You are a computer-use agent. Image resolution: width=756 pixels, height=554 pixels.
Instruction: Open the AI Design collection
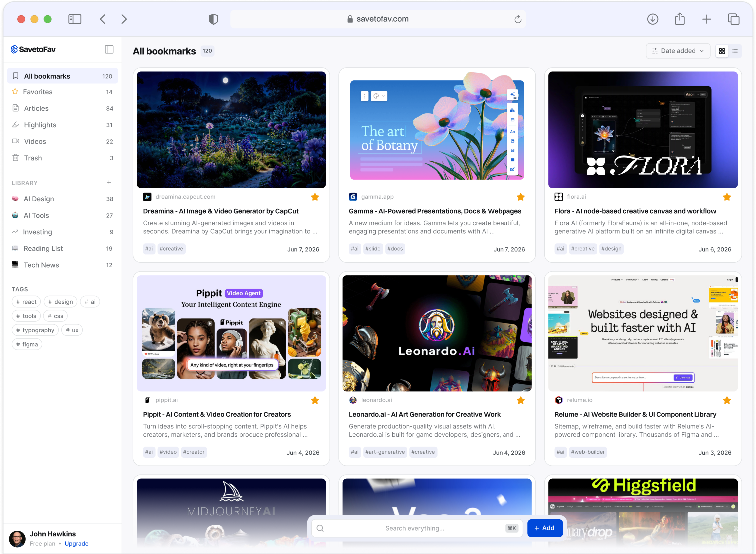point(63,199)
